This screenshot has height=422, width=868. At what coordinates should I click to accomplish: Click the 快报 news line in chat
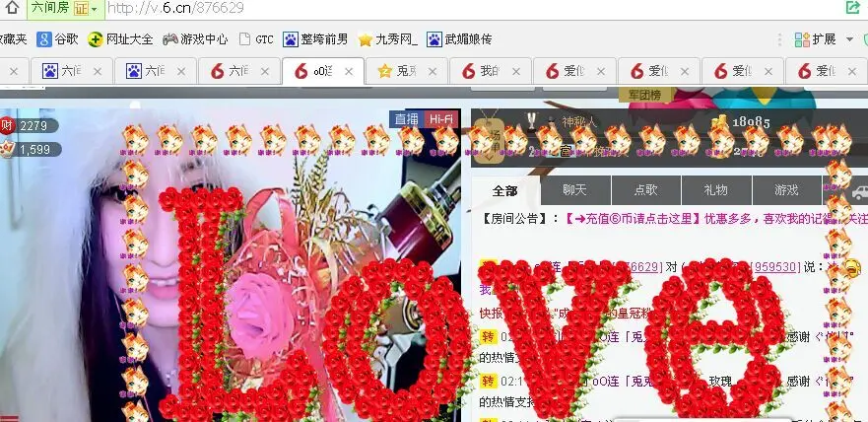point(565,314)
